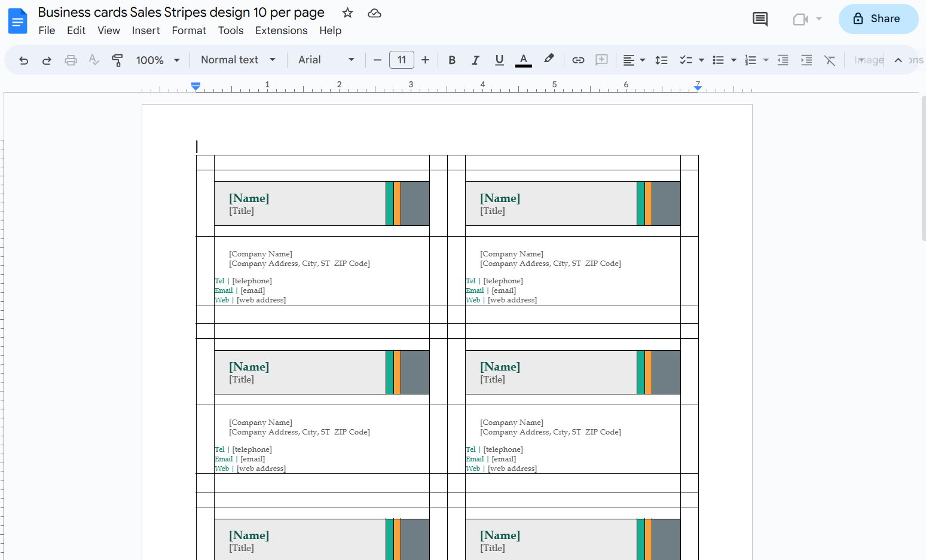
Task: Toggle Italic formatting
Action: 475,60
